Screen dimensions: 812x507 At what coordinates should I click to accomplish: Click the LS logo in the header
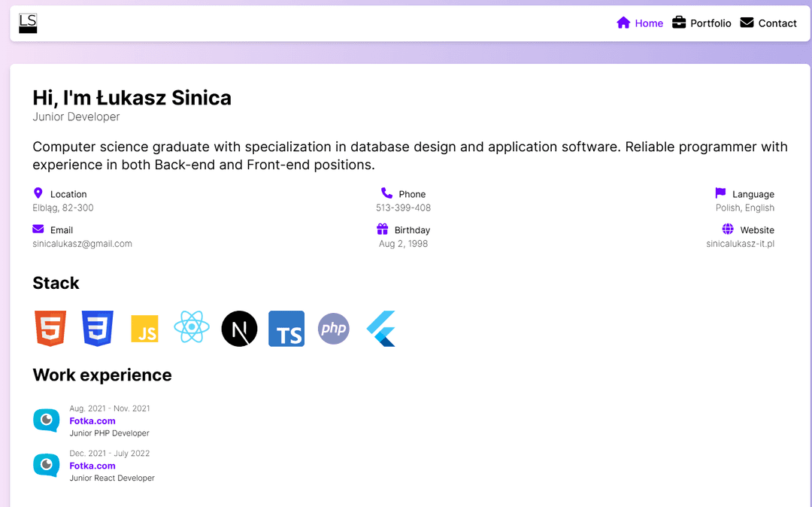(x=28, y=23)
